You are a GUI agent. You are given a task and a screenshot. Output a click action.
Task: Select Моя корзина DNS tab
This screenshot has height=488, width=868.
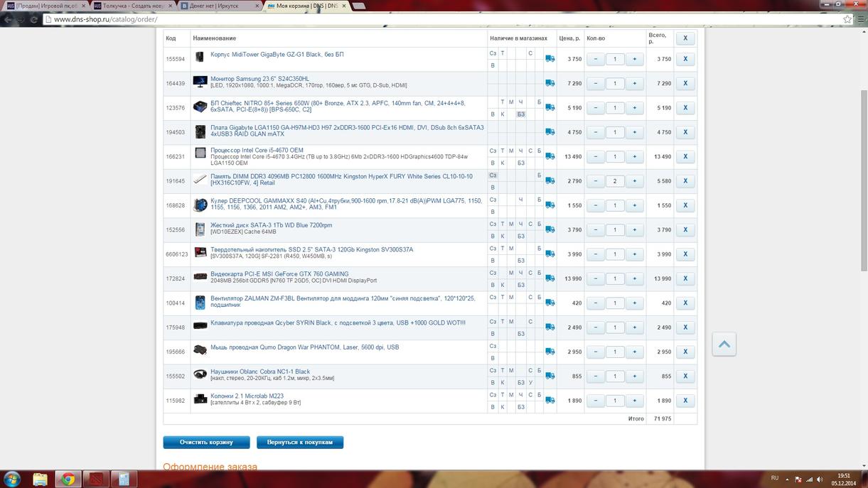point(307,6)
